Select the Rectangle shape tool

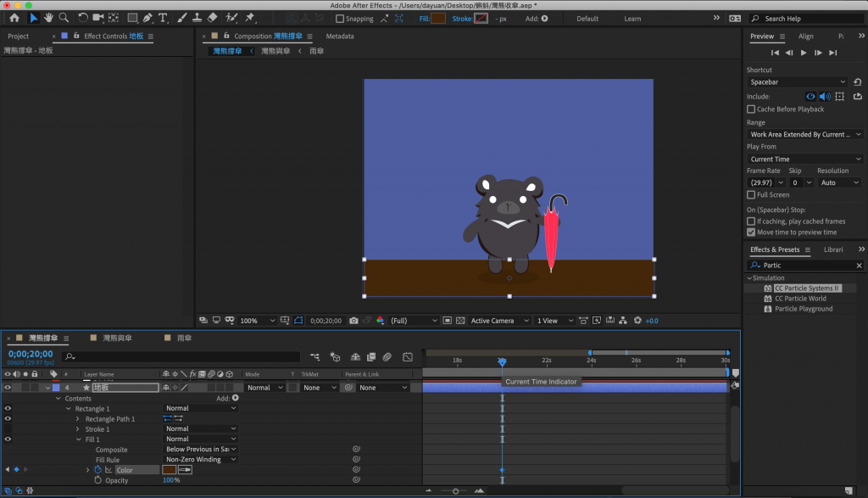[x=132, y=19]
